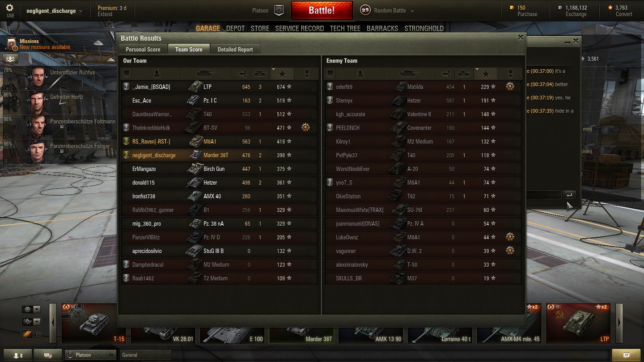This screenshot has width=644, height=362.
Task: Open the TECH TREE menu
Action: coord(345,28)
